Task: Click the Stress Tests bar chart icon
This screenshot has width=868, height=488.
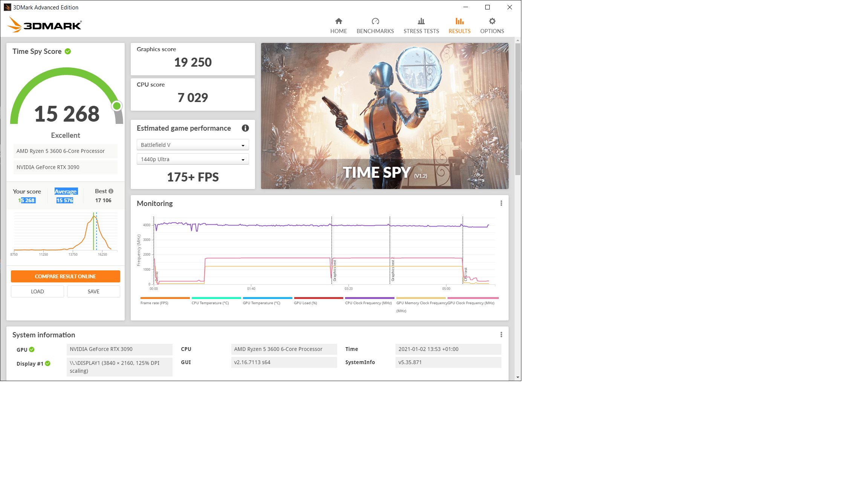Action: coord(421,21)
